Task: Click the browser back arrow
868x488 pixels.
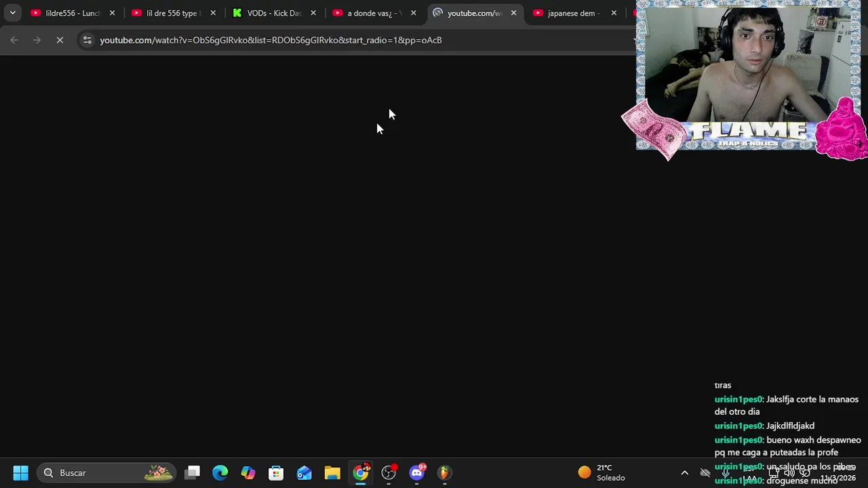Action: tap(14, 40)
